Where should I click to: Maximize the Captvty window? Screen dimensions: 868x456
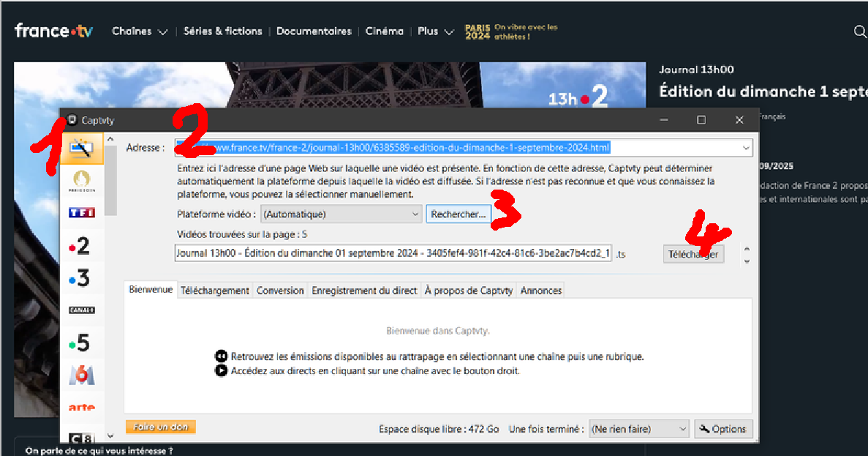tap(701, 120)
